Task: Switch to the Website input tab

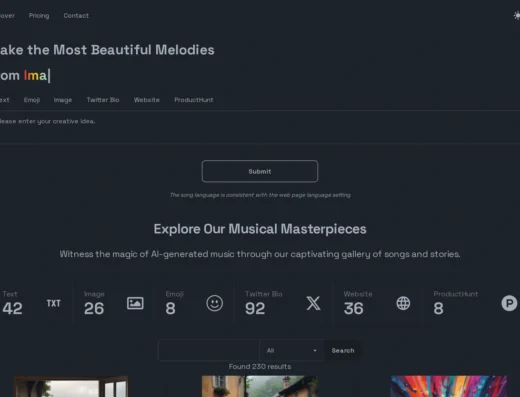Action: (147, 100)
